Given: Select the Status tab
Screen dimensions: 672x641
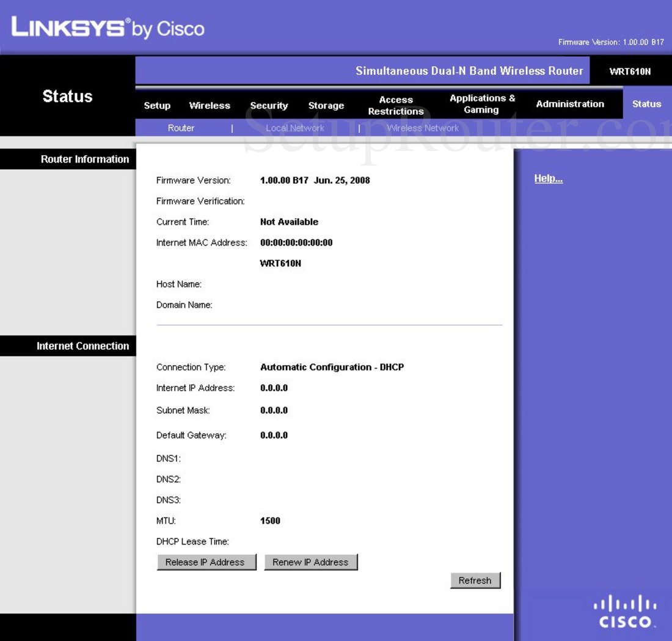Looking at the screenshot, I should pyautogui.click(x=647, y=104).
